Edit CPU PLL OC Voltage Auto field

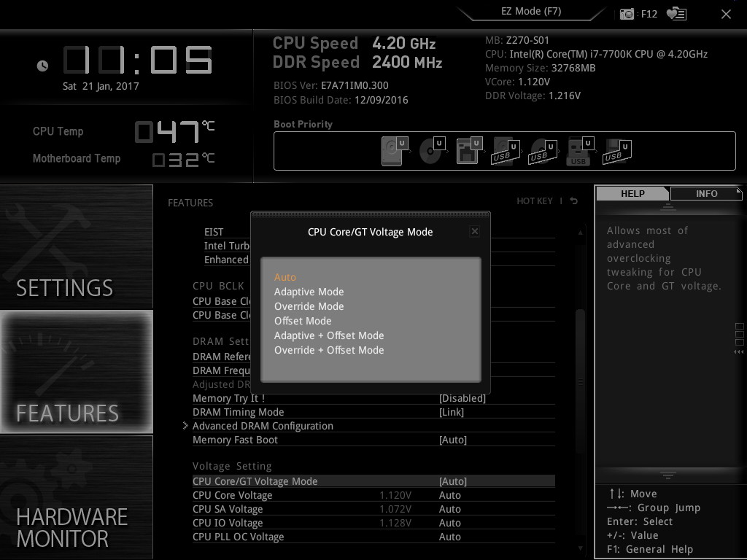pyautogui.click(x=449, y=537)
